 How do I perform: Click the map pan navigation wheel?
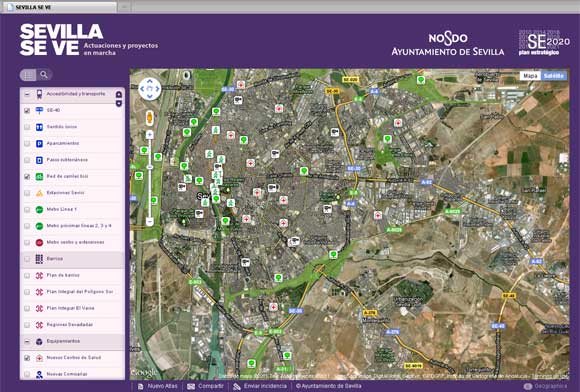(x=149, y=89)
